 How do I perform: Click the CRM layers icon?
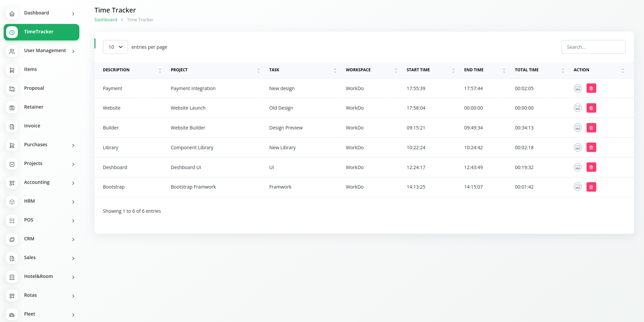pyautogui.click(x=12, y=240)
